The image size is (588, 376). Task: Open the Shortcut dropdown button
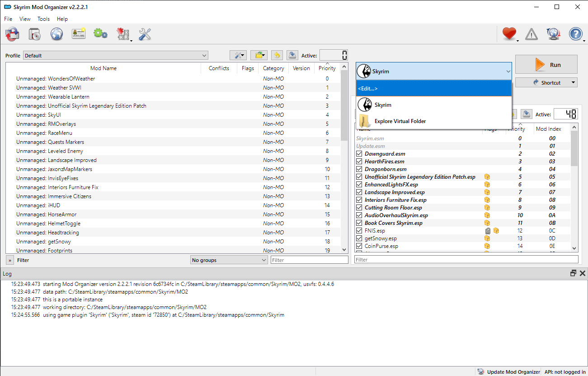pyautogui.click(x=546, y=83)
